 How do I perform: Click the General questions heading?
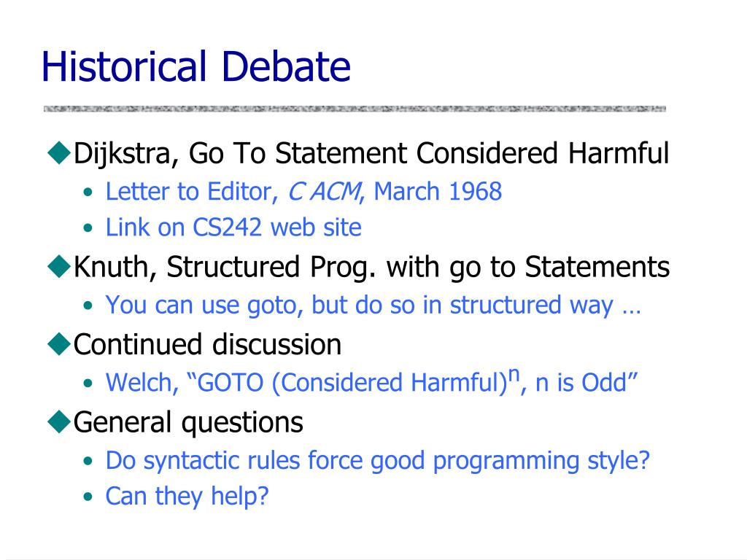click(188, 423)
